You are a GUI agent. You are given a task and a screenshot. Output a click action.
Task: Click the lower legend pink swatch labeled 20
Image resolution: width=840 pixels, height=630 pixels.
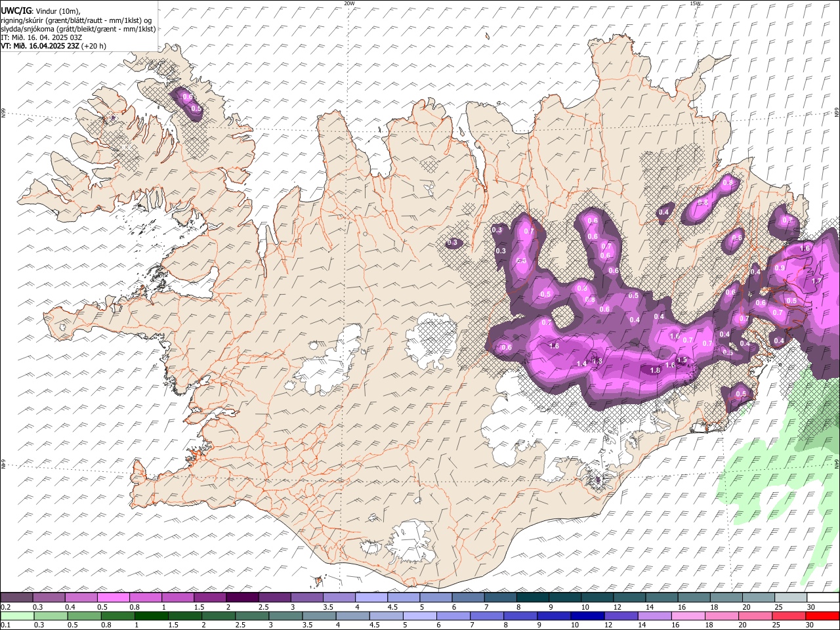[x=755, y=616]
